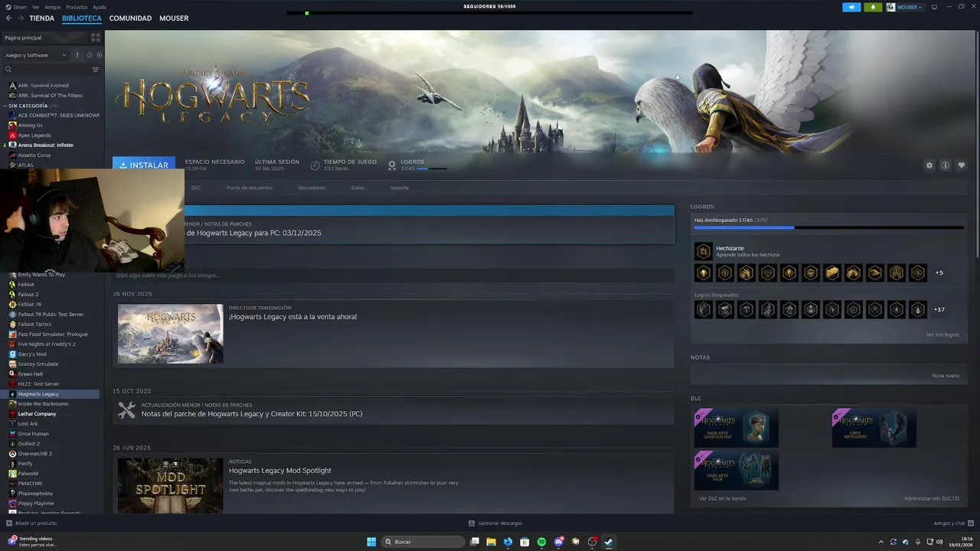The height and width of the screenshot is (551, 980).
Task: Open the green notifications bell
Action: (873, 7)
